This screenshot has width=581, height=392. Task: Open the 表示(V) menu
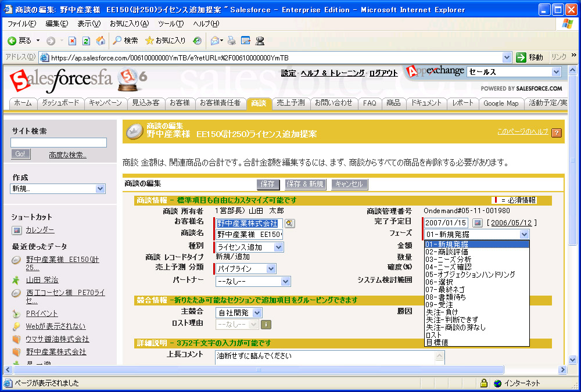coord(89,24)
